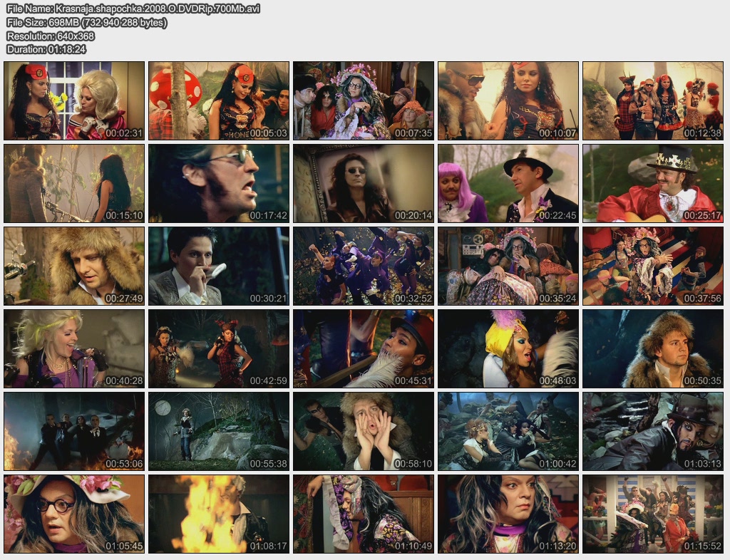Pick the 00:32:52 dancers thumbnail
Screen dimensions: 730x560
tap(364, 266)
